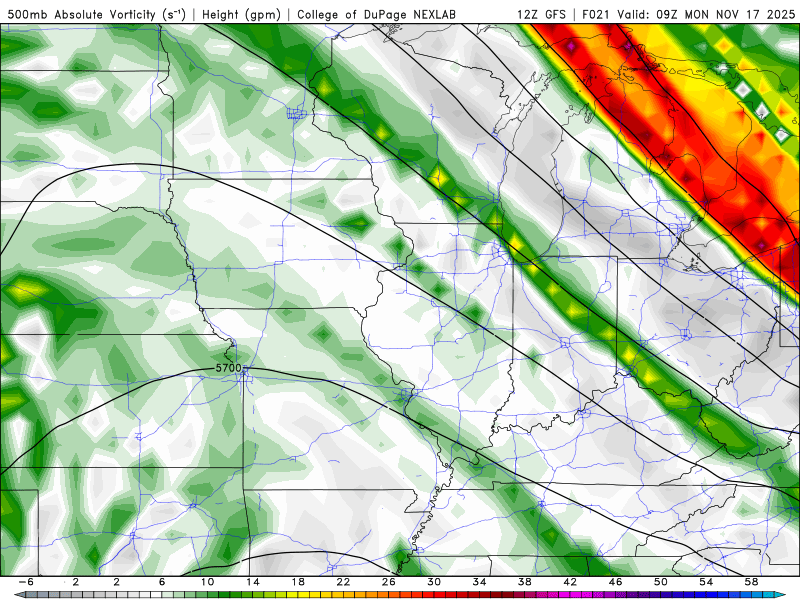Select the 6 colorbar value
This screenshot has height=600, width=800.
pos(162,582)
